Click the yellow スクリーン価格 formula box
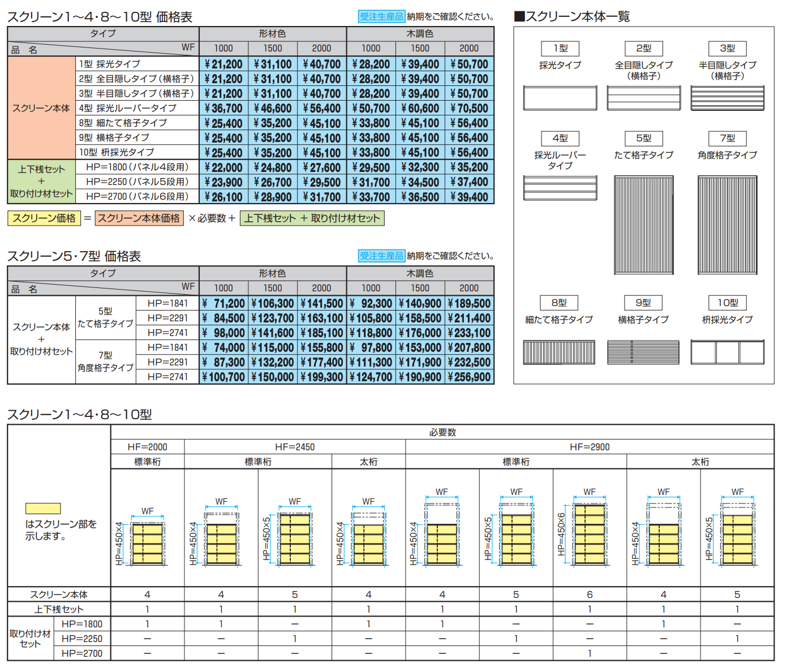The width and height of the screenshot is (791, 672). 44,218
